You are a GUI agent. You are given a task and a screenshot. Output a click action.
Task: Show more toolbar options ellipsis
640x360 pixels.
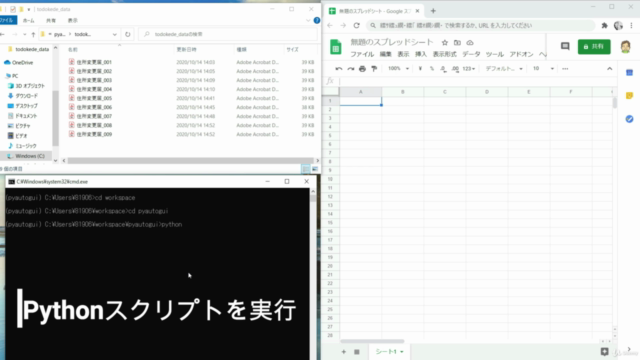(565, 69)
